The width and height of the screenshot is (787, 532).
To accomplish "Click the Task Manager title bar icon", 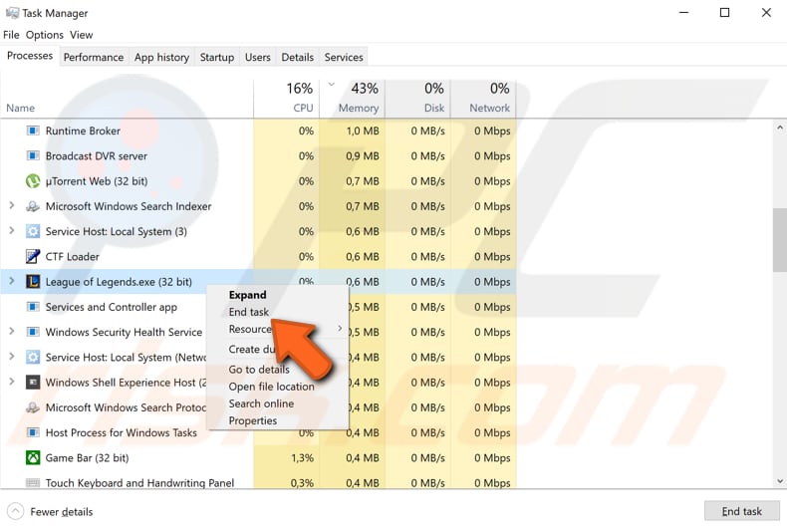I will pyautogui.click(x=12, y=13).
